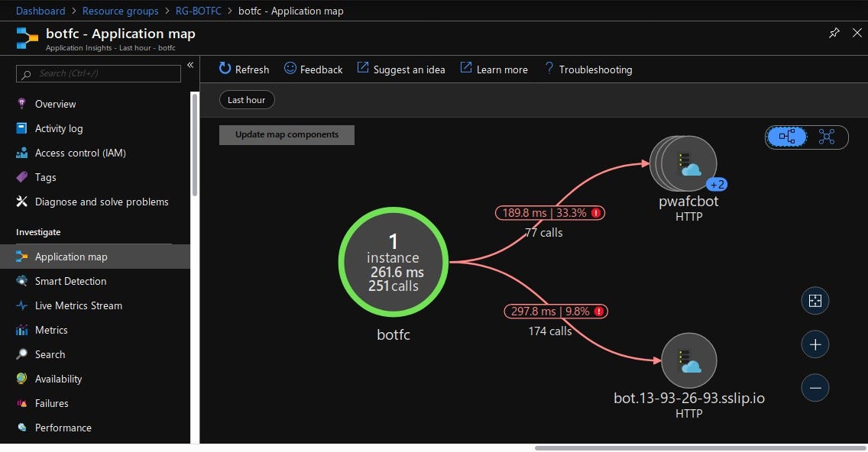
Task: Select the 297.8 ms | 9.8% call label
Action: (x=555, y=312)
